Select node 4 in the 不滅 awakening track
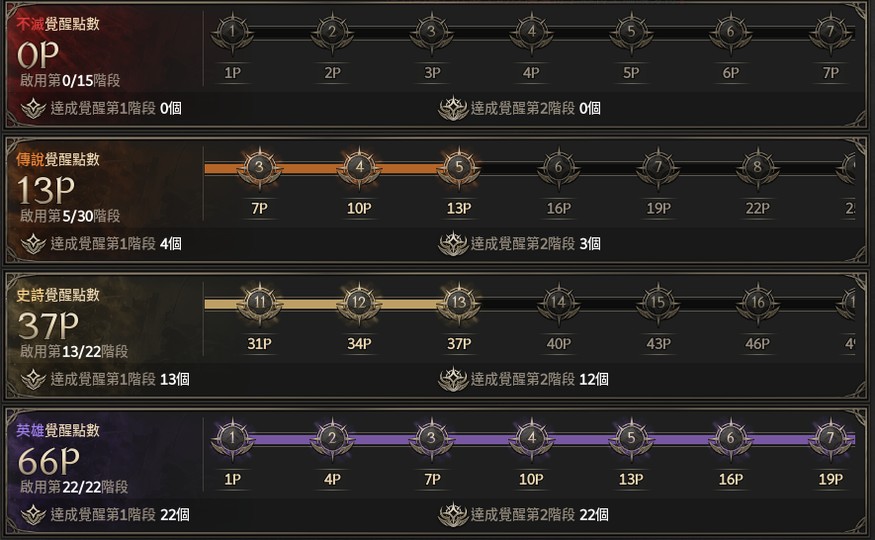The height and width of the screenshot is (540, 875). point(531,32)
